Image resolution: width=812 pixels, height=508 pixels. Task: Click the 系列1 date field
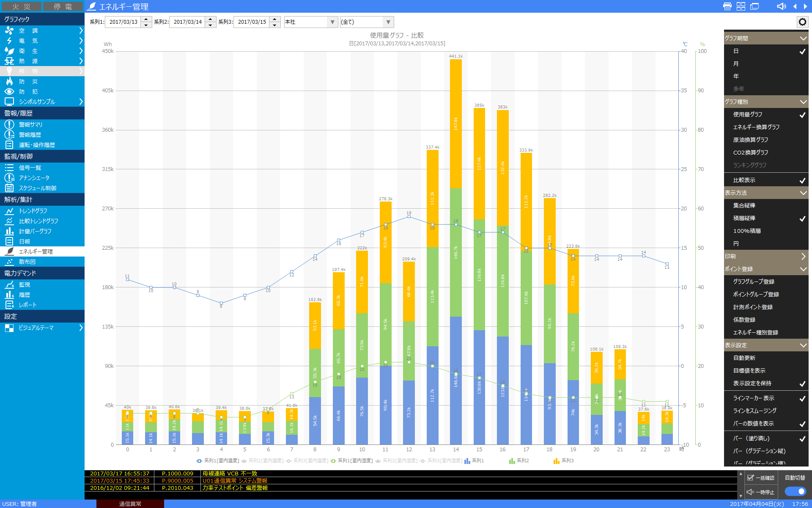click(123, 22)
